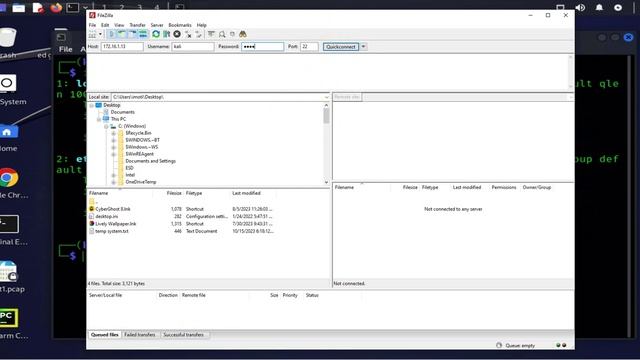
Task: Select temp system.txt file
Action: pos(111,231)
